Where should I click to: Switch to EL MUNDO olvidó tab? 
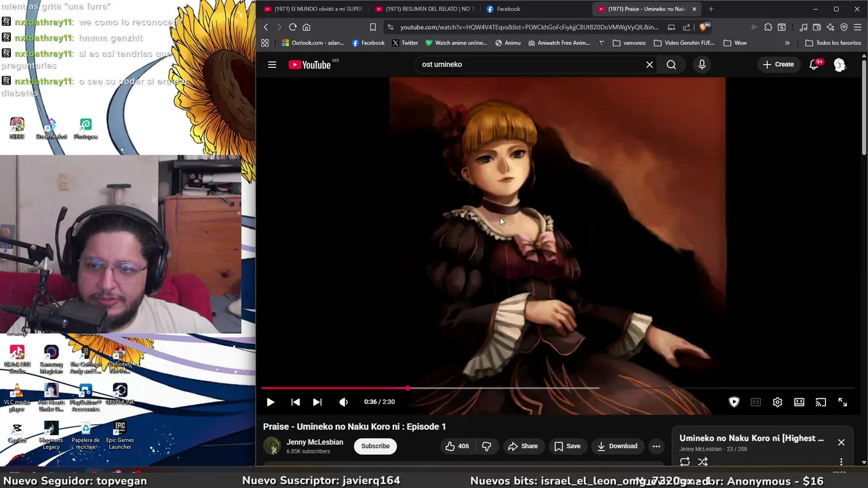[x=313, y=9]
